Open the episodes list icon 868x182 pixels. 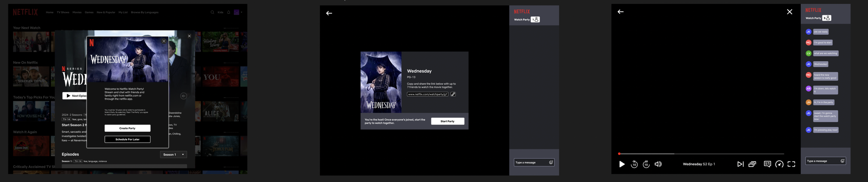[752, 164]
